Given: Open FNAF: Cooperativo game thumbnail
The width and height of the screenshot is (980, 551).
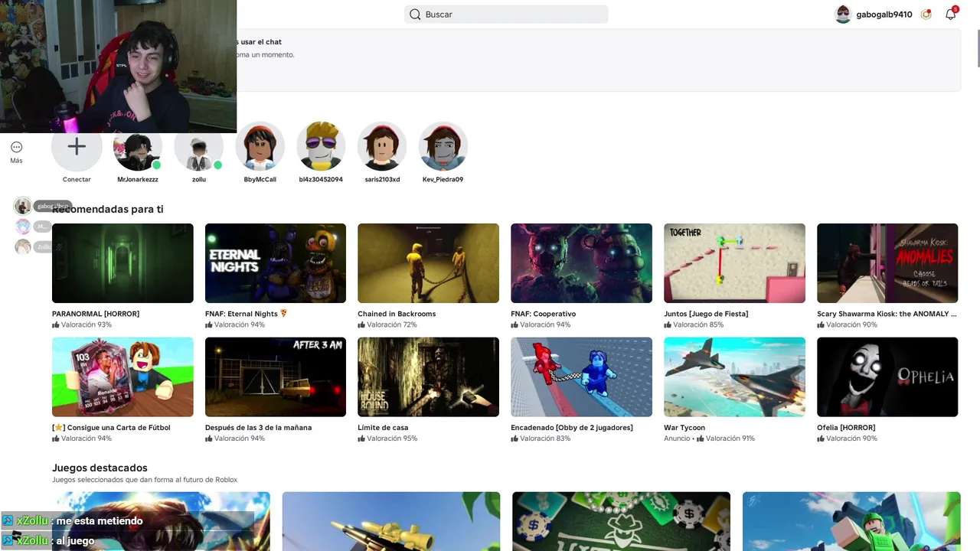Looking at the screenshot, I should [581, 263].
